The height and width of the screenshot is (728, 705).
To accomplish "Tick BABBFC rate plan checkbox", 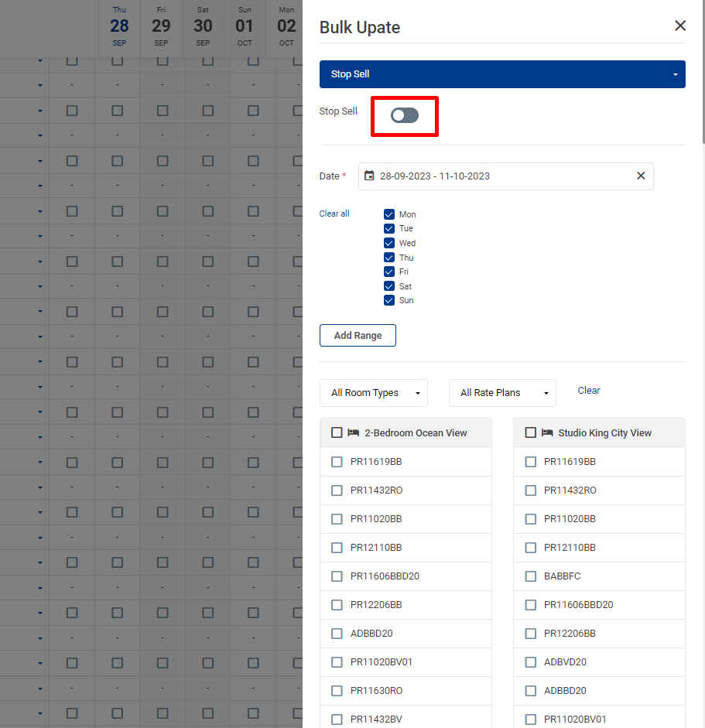I will [530, 576].
